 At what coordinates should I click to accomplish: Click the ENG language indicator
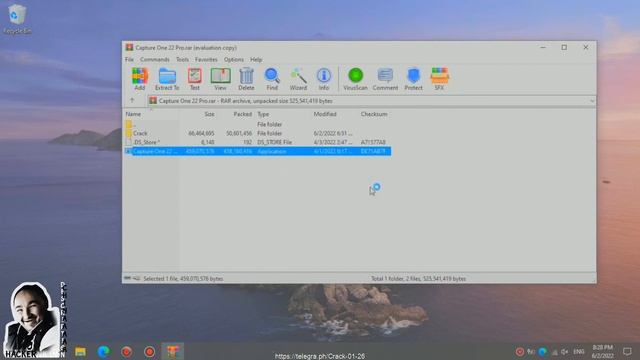coord(579,351)
